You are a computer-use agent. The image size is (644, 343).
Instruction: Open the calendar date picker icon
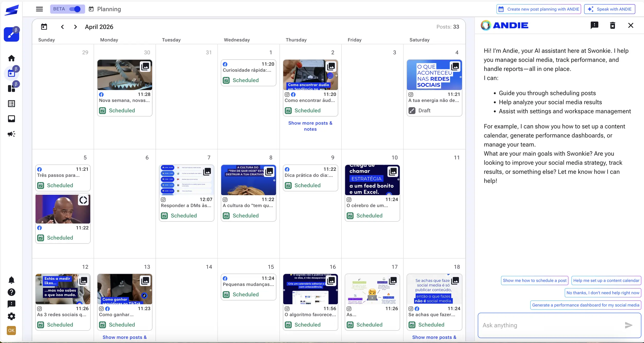pos(44,27)
